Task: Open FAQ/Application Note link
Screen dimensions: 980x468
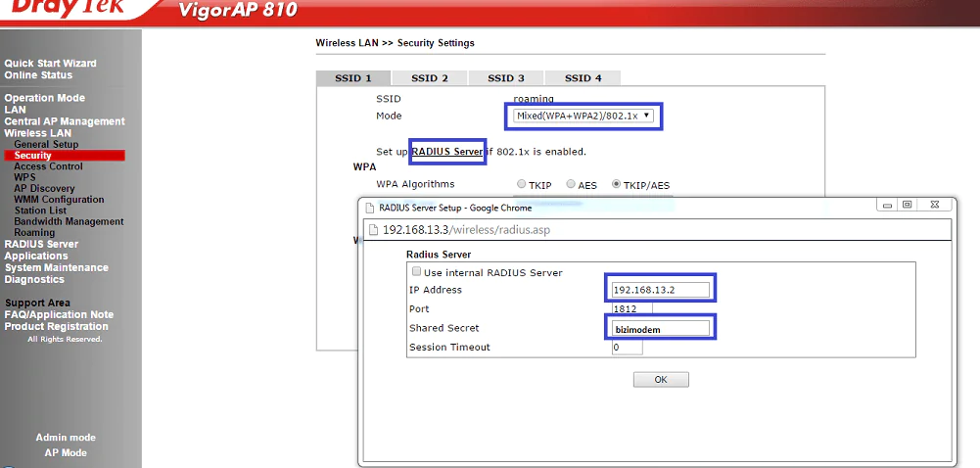Action: [59, 315]
